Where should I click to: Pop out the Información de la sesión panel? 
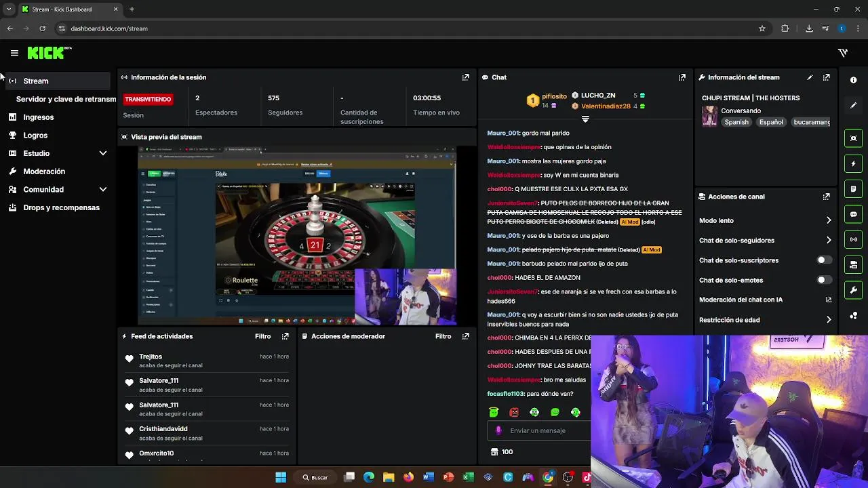coord(465,77)
